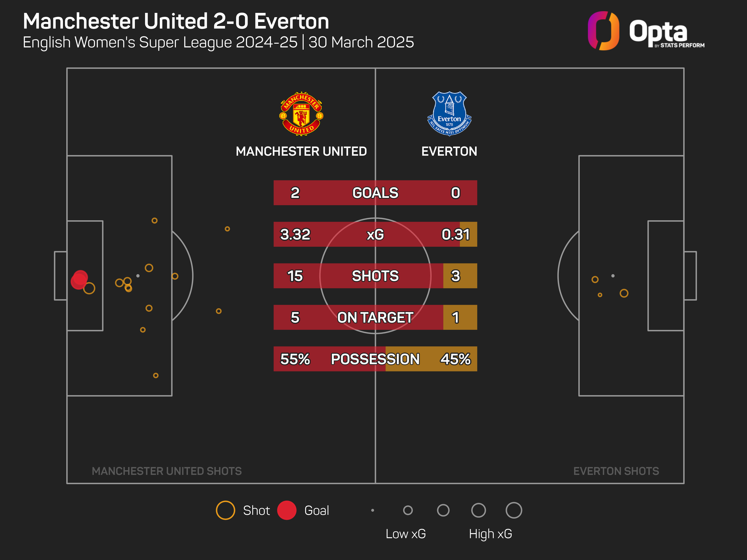
Task: Click the SHOTS stat bar label
Action: click(375, 276)
